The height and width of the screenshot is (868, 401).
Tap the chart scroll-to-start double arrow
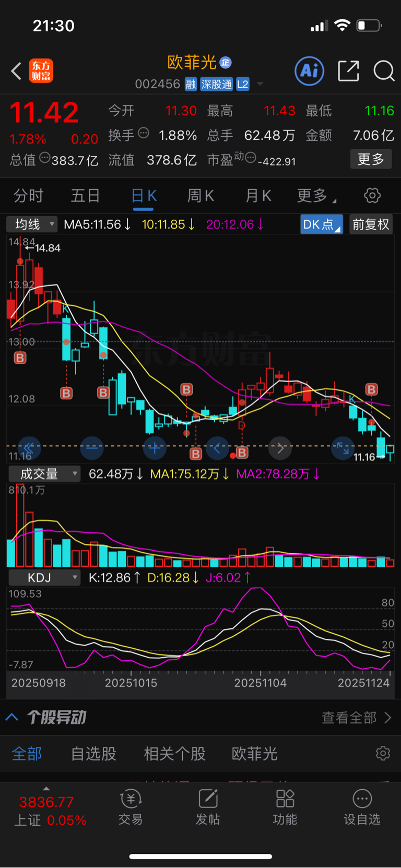29,448
